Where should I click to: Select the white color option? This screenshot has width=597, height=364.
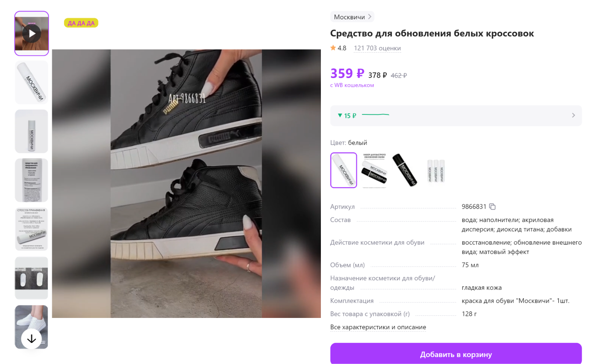coord(344,170)
